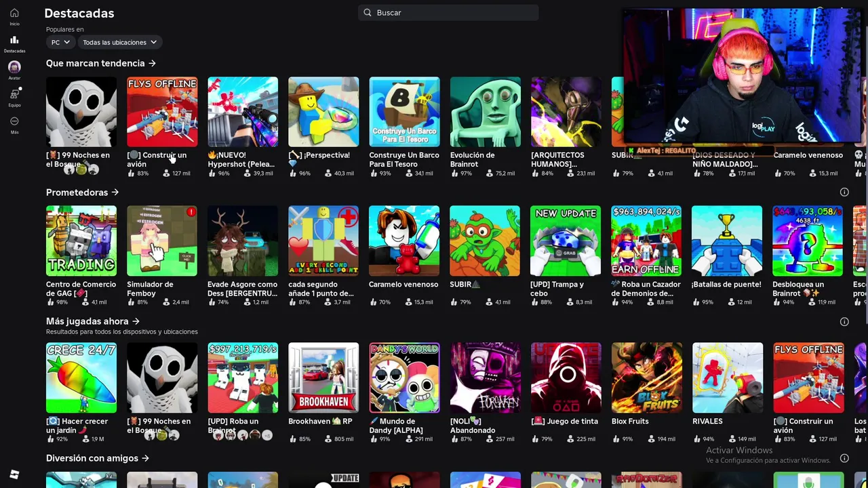Click the Blox Fruits title text
The width and height of the screenshot is (868, 488).
[x=630, y=421]
